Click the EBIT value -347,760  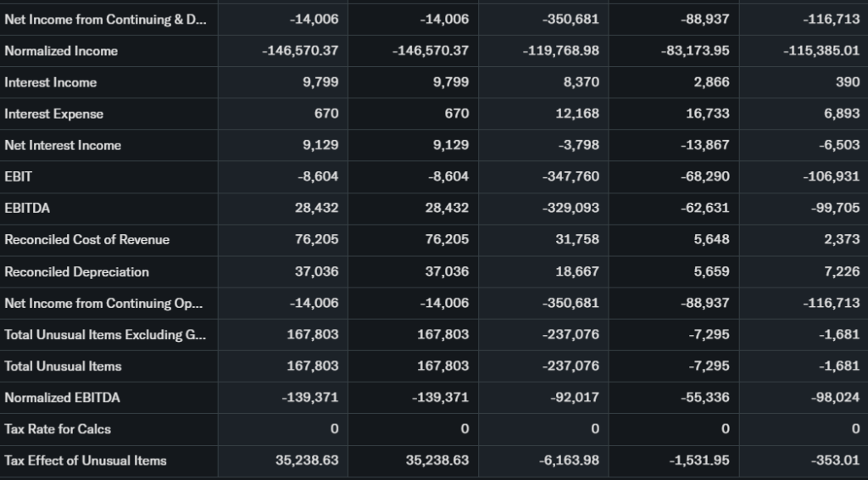click(x=570, y=176)
